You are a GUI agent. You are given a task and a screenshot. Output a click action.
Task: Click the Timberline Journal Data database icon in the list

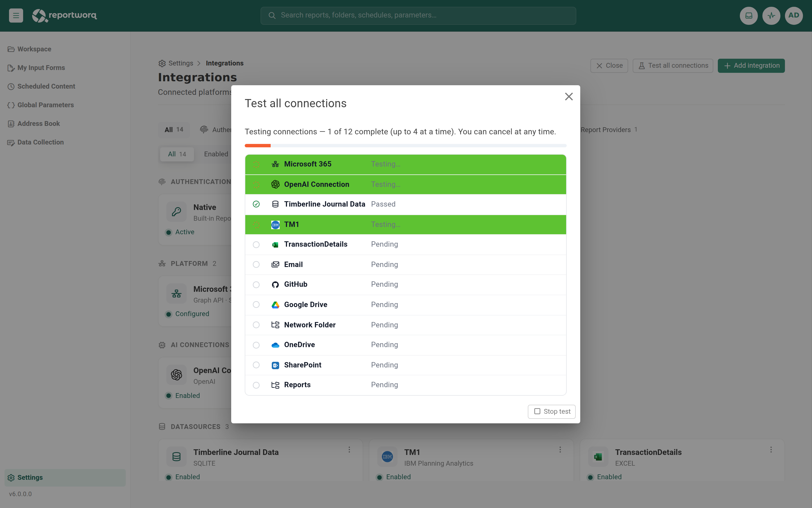275,204
